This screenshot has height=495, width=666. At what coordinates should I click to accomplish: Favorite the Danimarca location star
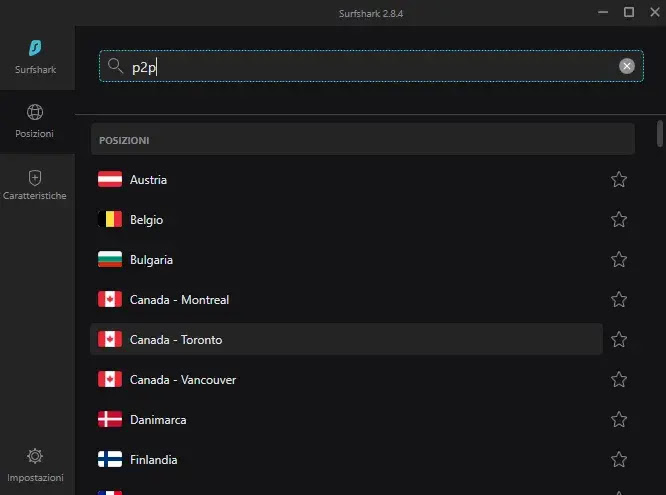(x=619, y=419)
